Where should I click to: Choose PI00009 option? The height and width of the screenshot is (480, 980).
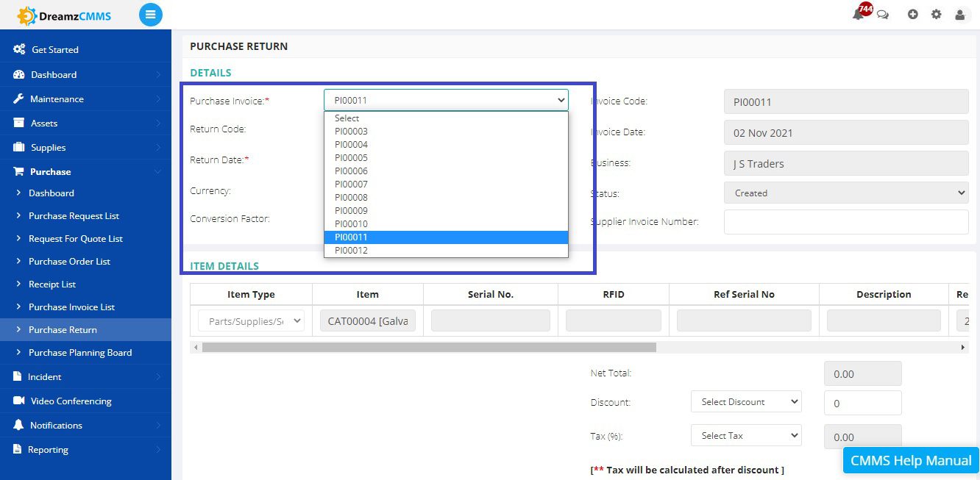446,210
